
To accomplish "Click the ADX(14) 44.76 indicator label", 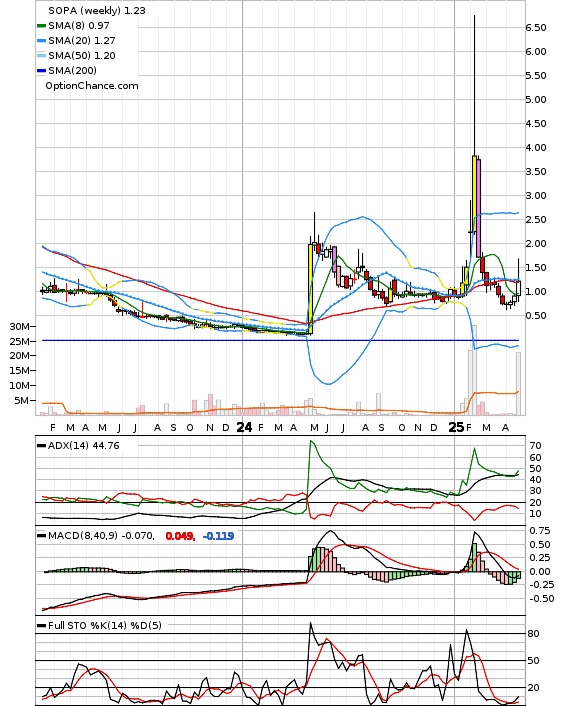I will click(x=84, y=445).
